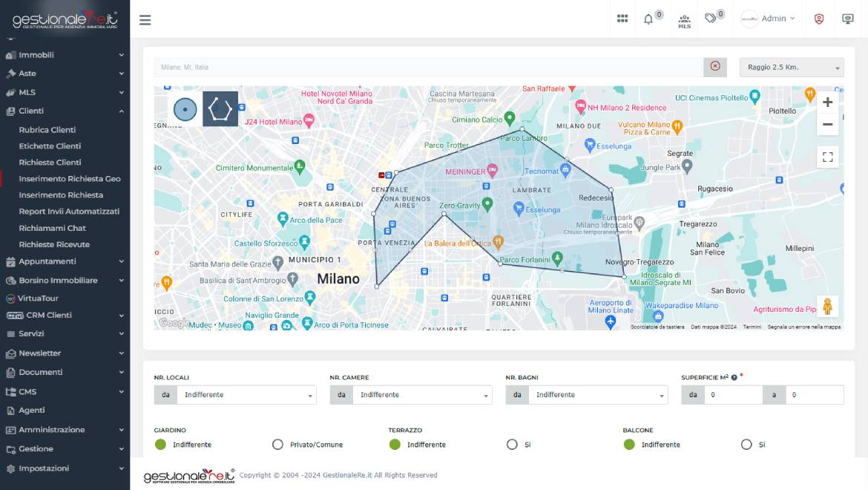Select Giardino Indifferente radio
This screenshot has height=490, width=868.
160,444
